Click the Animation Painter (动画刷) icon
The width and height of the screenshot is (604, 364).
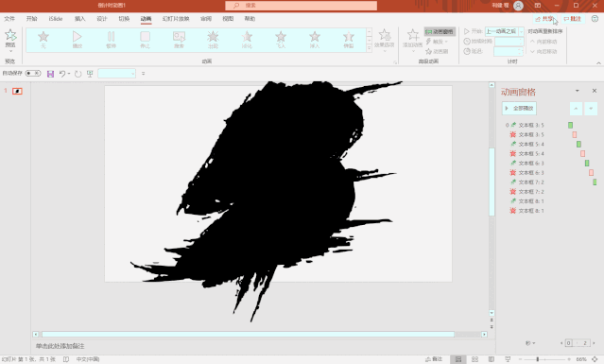429,51
